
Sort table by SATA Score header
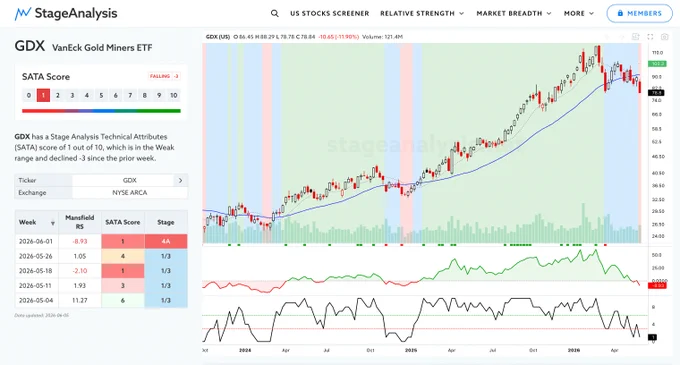pos(123,222)
